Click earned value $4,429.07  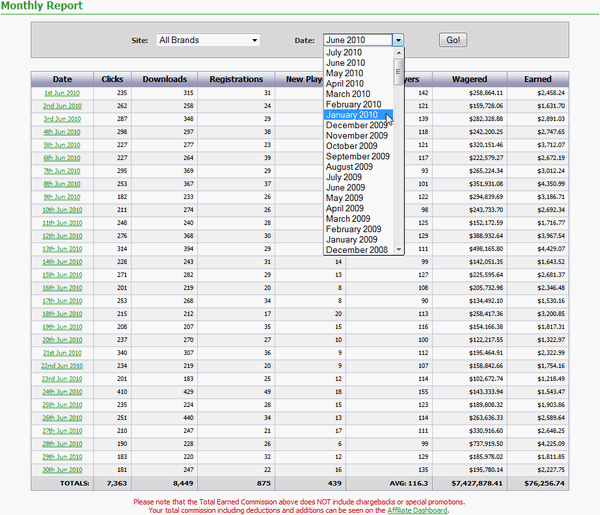point(551,249)
